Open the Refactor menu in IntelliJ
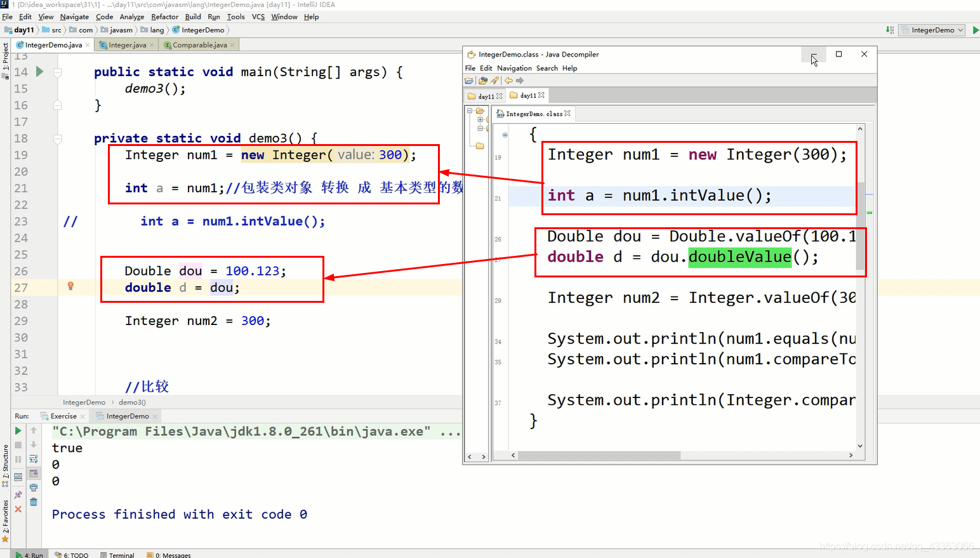The height and width of the screenshot is (558, 980). pyautogui.click(x=164, y=17)
